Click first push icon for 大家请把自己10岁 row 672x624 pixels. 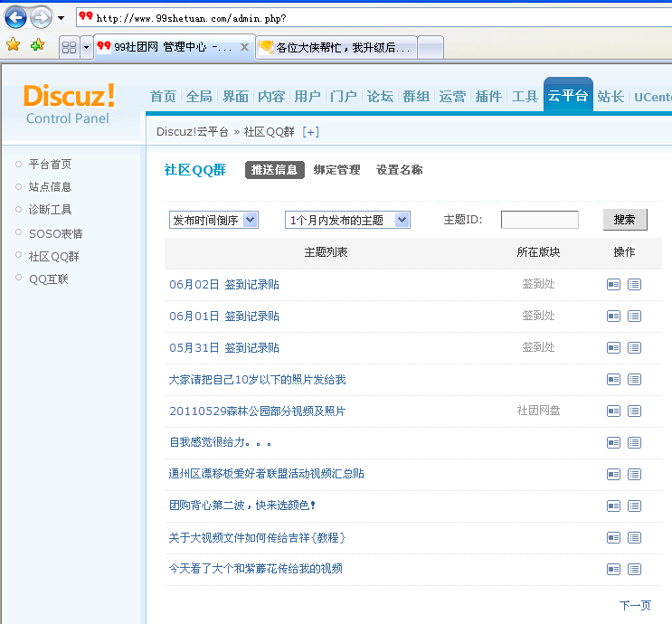click(x=614, y=380)
